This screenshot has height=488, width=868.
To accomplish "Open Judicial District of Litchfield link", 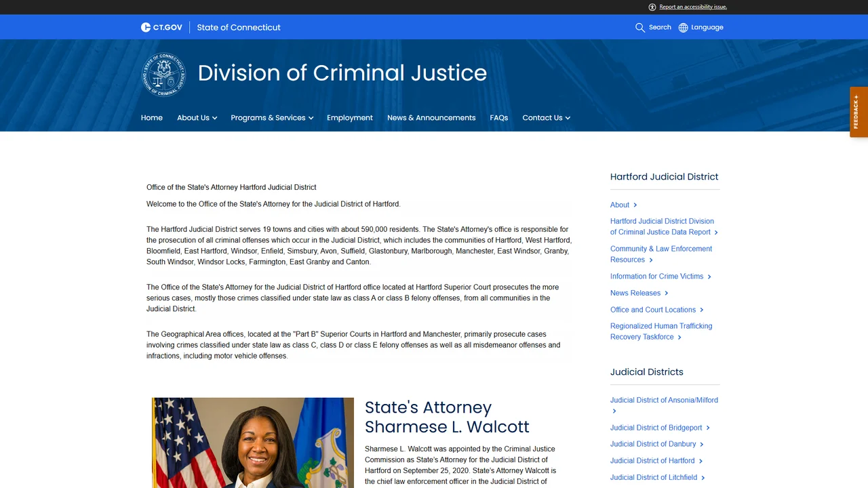I will [657, 477].
